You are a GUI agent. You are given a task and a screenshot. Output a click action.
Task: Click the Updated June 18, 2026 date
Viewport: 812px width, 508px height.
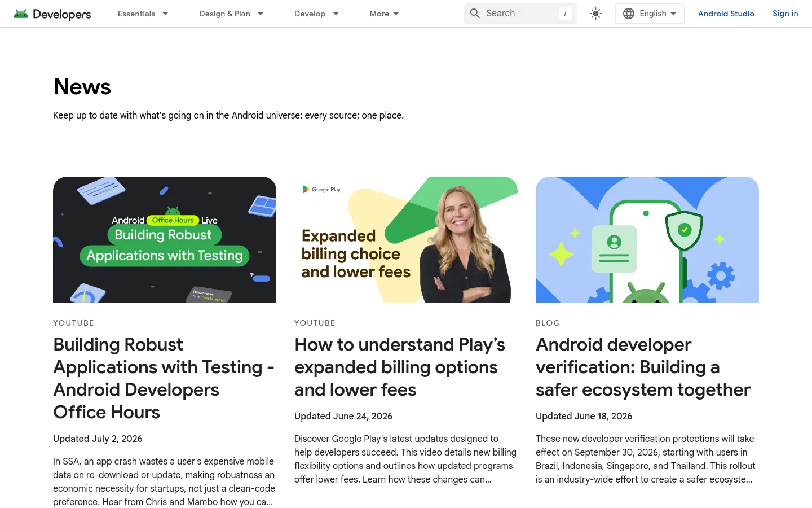click(x=584, y=416)
